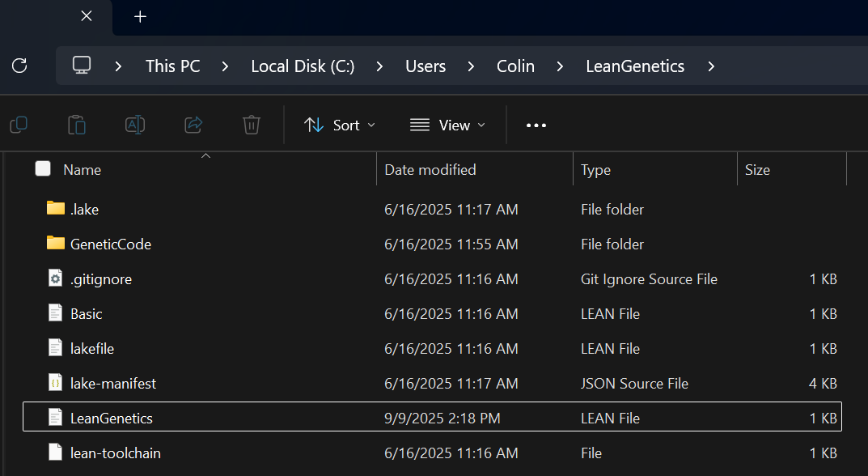Viewport: 868px width, 476px height.
Task: Select the GeneticCode folder row
Action: (x=110, y=244)
